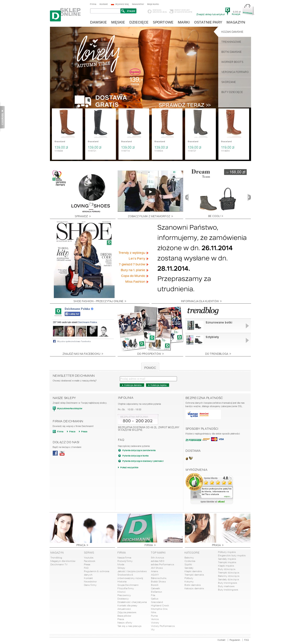Screen dimensions: 304x644
Task: Focus the newsletter e-mail field
Action: (148, 379)
